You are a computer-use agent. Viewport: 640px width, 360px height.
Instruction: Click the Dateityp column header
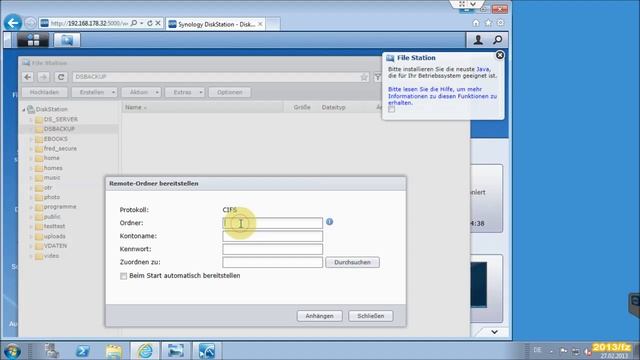tap(333, 107)
